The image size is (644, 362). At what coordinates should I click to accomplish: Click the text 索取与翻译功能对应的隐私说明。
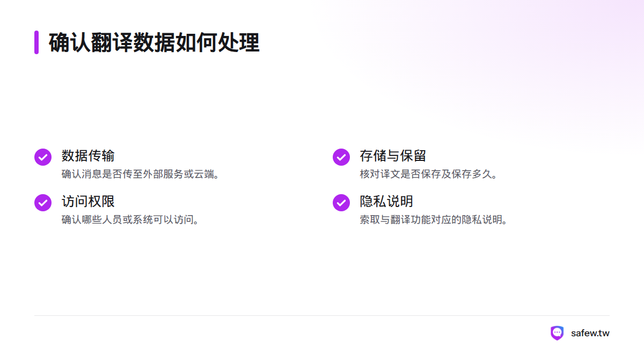pos(435,220)
